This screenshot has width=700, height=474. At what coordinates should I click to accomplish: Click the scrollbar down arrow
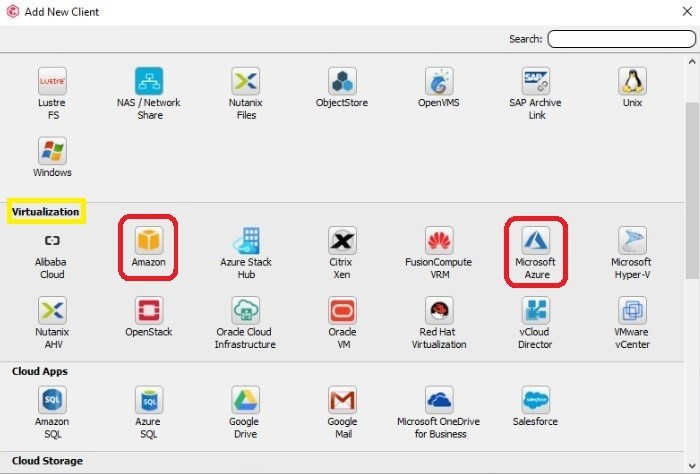point(692,466)
